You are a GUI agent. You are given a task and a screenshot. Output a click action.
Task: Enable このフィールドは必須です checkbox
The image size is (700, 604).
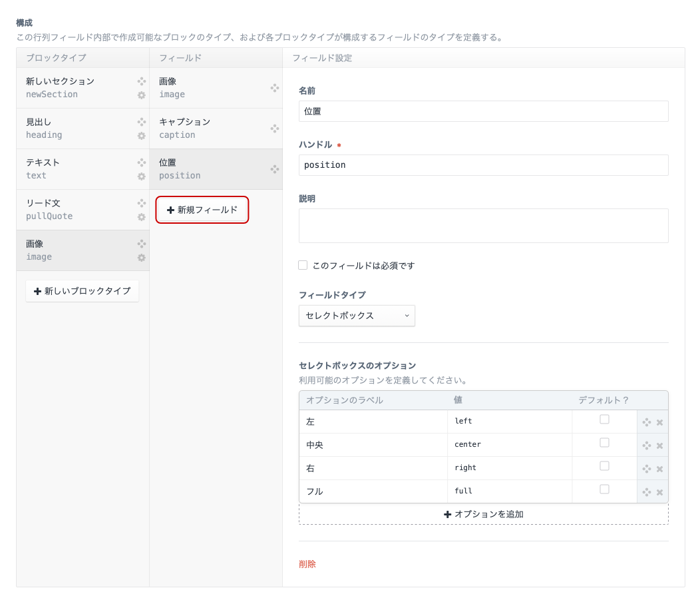pyautogui.click(x=303, y=265)
